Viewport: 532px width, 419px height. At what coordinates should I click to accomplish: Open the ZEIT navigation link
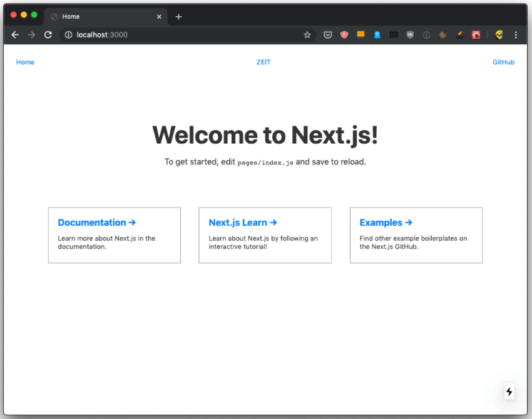263,62
